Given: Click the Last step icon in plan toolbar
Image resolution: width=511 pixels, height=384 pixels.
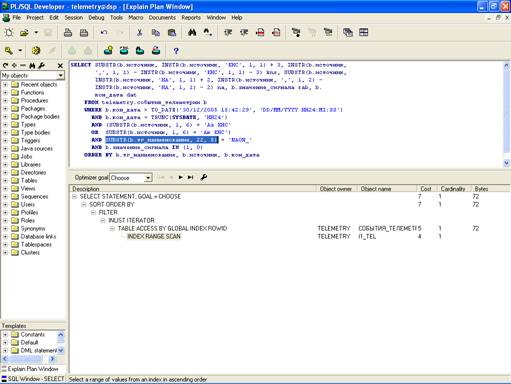Looking at the screenshot, I should pyautogui.click(x=190, y=177).
